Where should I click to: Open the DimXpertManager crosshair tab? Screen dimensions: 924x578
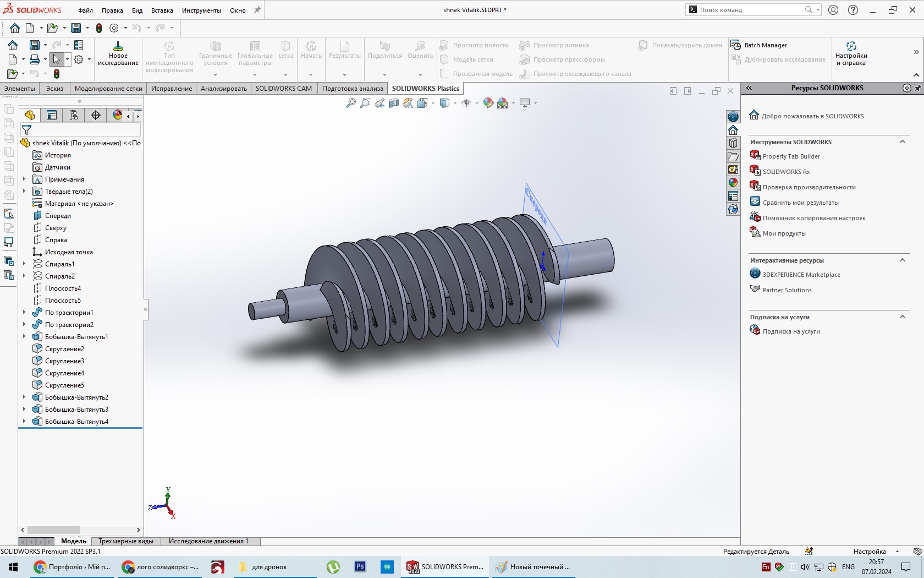[x=96, y=115]
